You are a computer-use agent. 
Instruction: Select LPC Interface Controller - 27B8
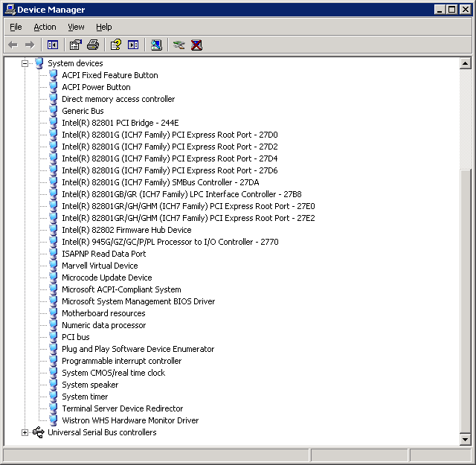181,194
